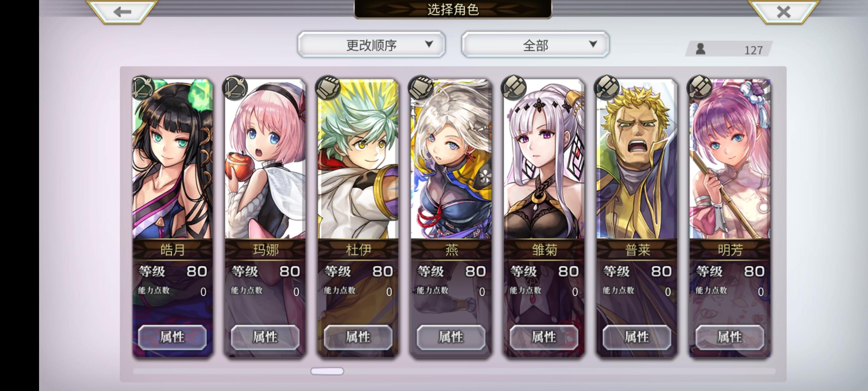The width and height of the screenshot is (868, 391).
Task: Click the hammer weapon icon on 雏菊 card
Action: click(514, 88)
